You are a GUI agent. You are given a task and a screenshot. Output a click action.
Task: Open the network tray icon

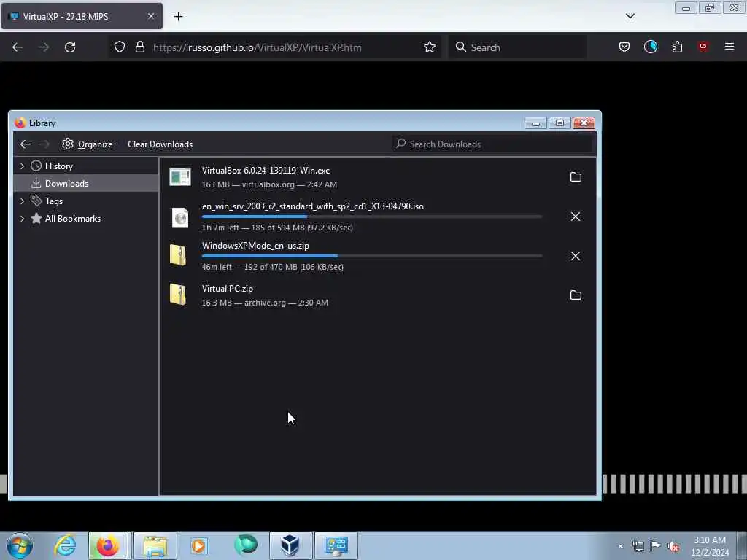coord(638,547)
